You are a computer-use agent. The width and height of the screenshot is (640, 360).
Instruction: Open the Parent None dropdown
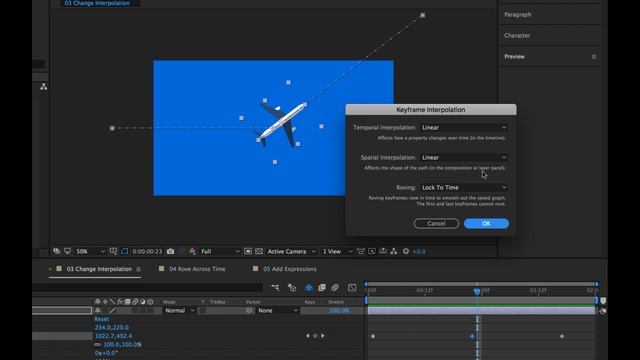point(278,311)
